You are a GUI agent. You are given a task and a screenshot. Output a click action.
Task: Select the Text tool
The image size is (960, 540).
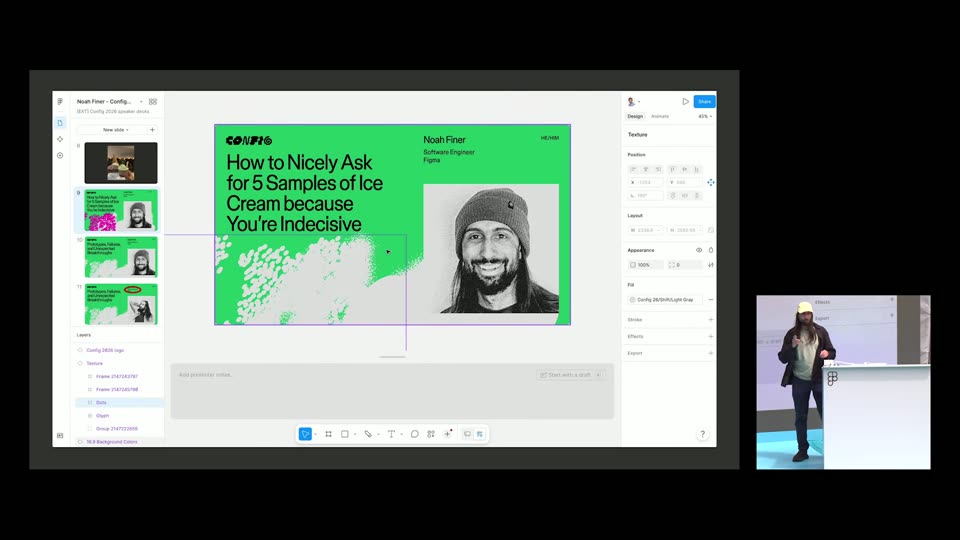tap(391, 434)
